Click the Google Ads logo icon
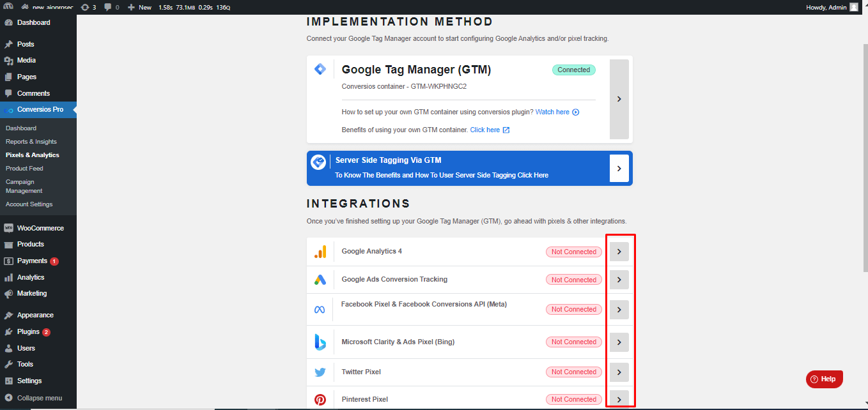The height and width of the screenshot is (410, 868). point(320,280)
